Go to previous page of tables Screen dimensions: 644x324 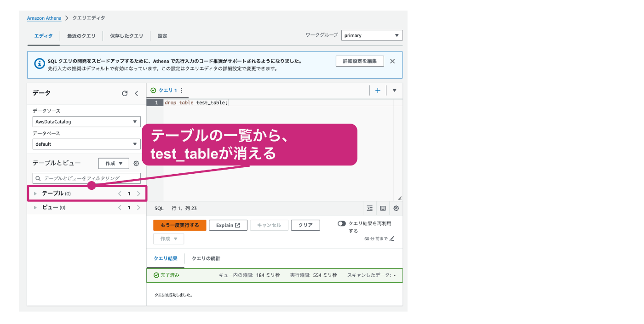[120, 193]
